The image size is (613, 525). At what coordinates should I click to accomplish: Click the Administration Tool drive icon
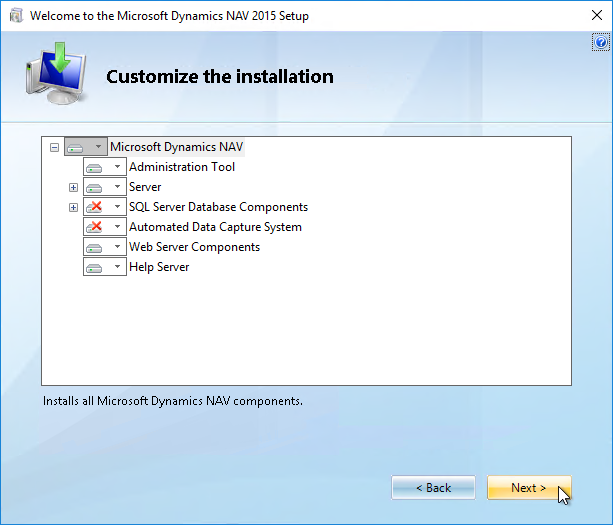(94, 168)
